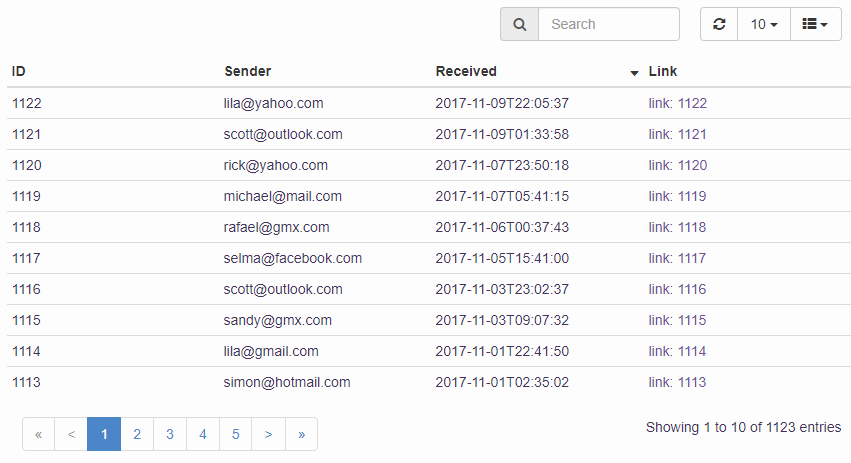Open the columns list icon dropdown
The image size is (851, 463).
(x=815, y=24)
